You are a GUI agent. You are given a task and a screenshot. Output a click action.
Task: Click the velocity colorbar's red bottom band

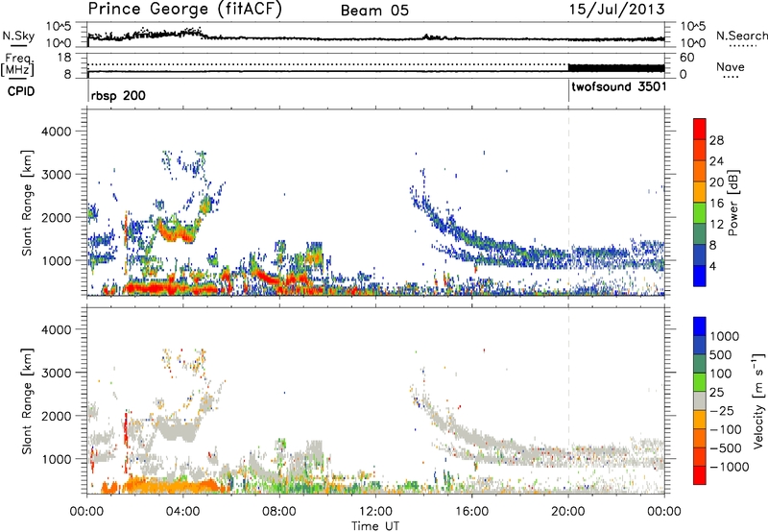click(x=700, y=475)
